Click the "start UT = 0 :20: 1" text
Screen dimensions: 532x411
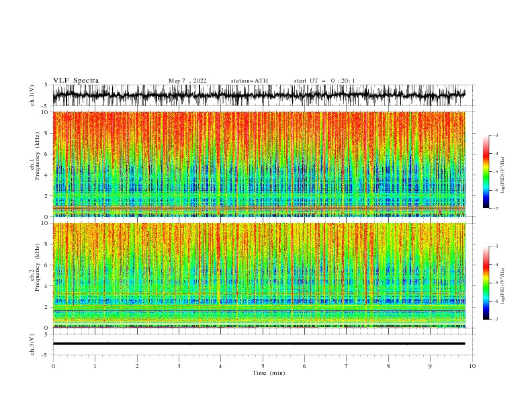point(324,81)
